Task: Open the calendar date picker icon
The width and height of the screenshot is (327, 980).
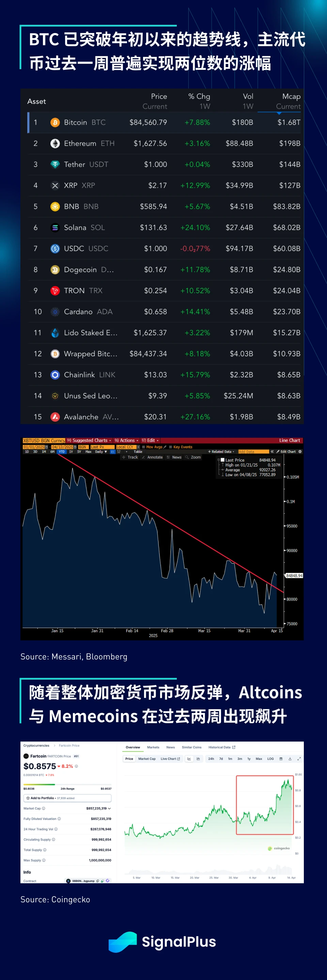Action: tap(281, 759)
